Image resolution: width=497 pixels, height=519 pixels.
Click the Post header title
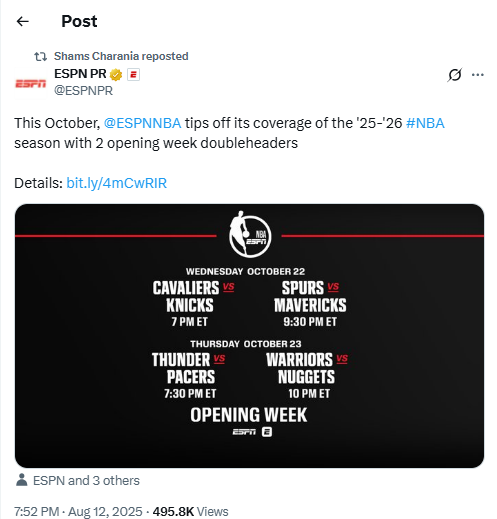[79, 21]
